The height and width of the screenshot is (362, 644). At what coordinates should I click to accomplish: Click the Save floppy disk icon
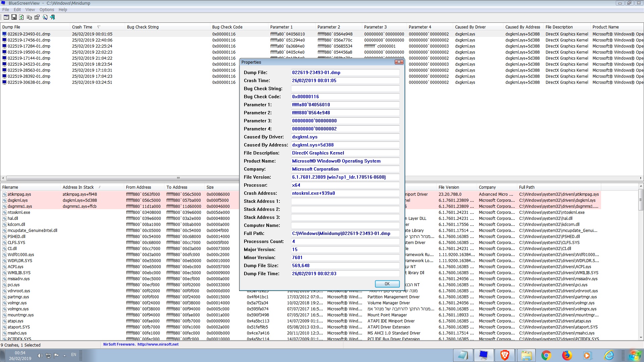click(x=14, y=17)
